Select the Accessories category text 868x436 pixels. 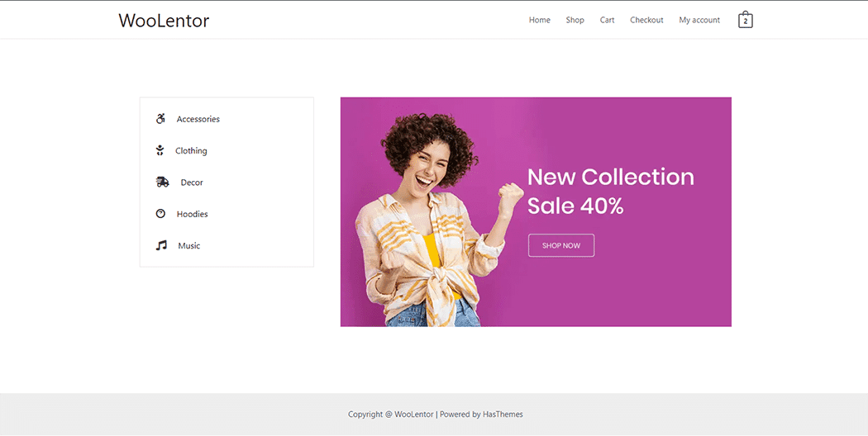point(198,119)
